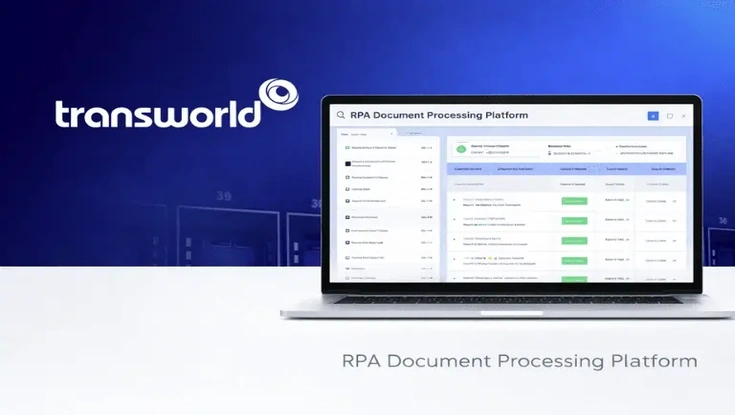Image resolution: width=735 pixels, height=415 pixels.
Task: Click the 'RPA Document Processing Platform' title in the window
Action: tap(439, 115)
